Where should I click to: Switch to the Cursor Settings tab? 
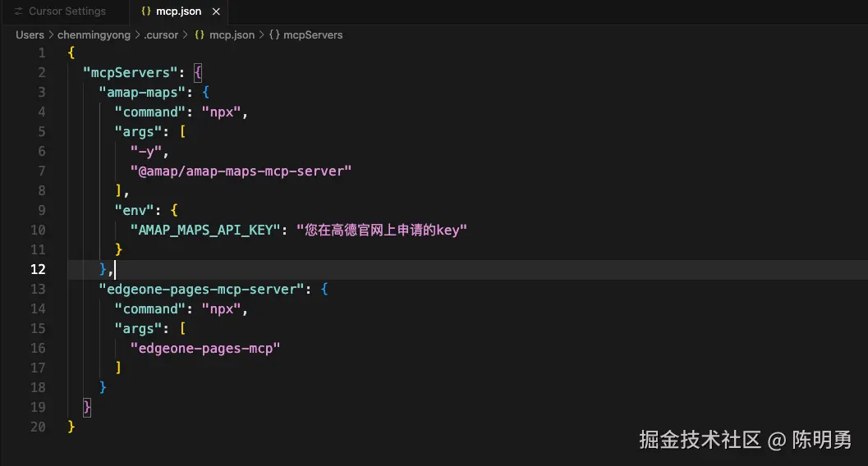pyautogui.click(x=60, y=11)
